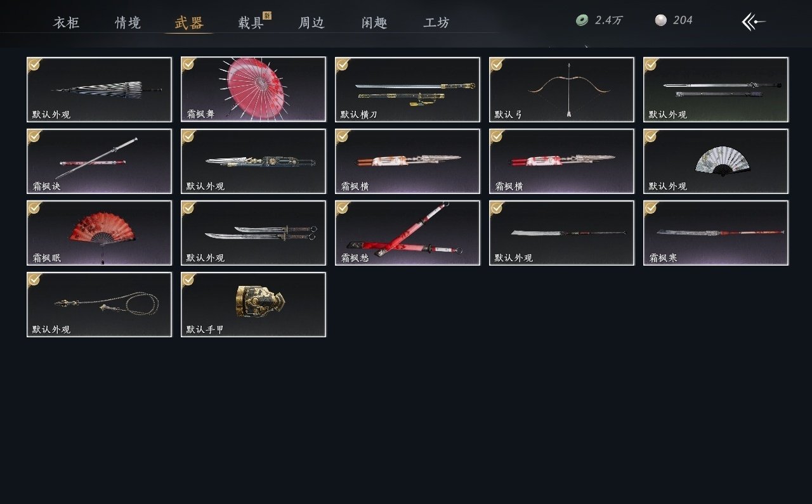Pick the golden gauntlet 默认手甲

(253, 304)
